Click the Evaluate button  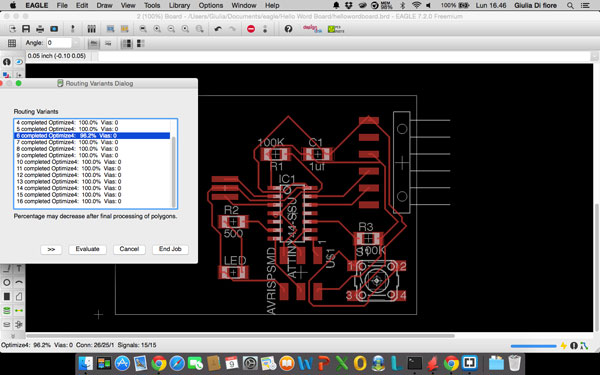pos(87,249)
